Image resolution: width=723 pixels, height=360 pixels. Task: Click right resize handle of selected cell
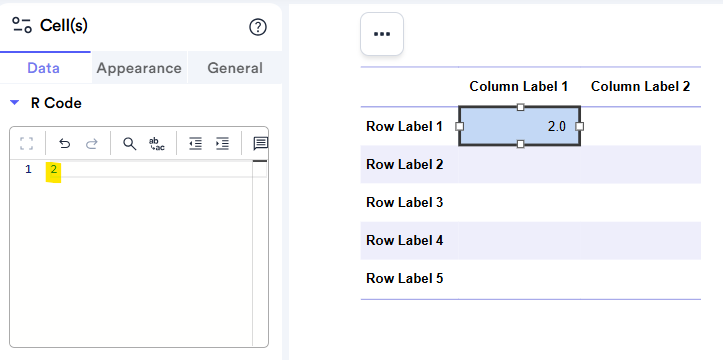click(x=580, y=126)
